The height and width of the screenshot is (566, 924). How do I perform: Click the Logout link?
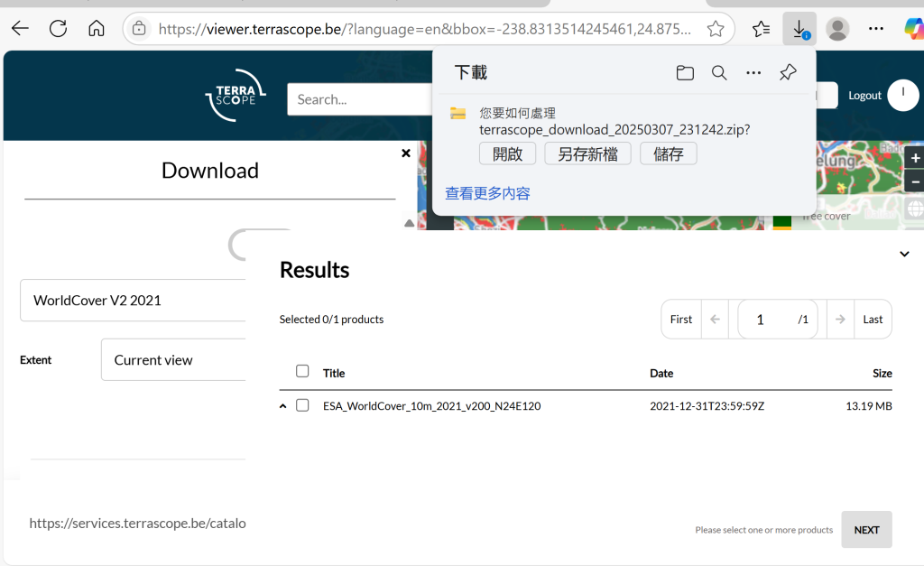pyautogui.click(x=864, y=96)
